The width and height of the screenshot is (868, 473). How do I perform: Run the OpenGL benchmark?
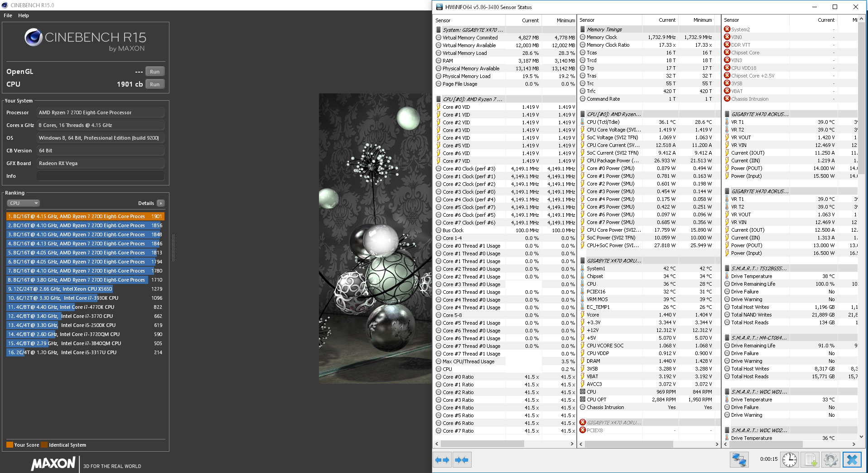155,72
